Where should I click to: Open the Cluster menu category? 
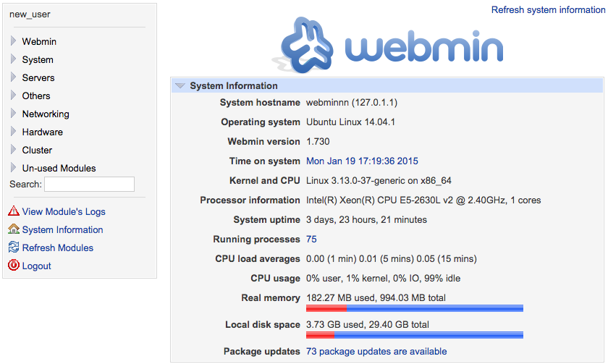pos(37,150)
